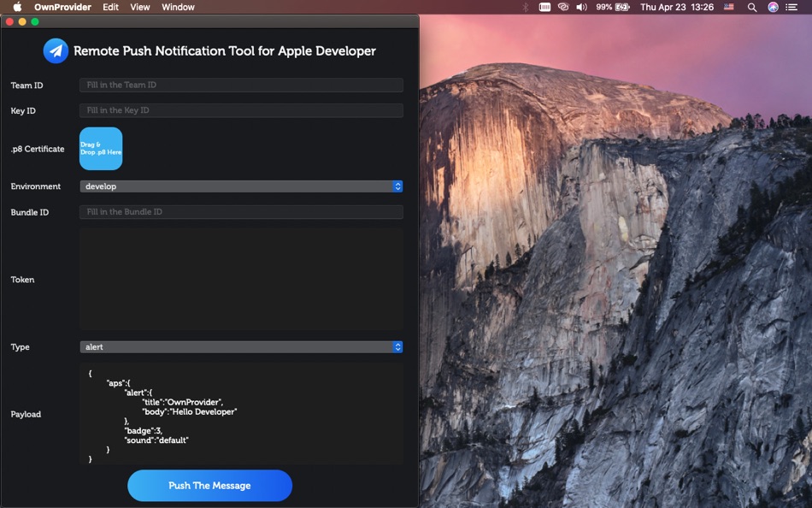Click the Push The Message button
Screen dimensions: 812x508
(x=209, y=486)
